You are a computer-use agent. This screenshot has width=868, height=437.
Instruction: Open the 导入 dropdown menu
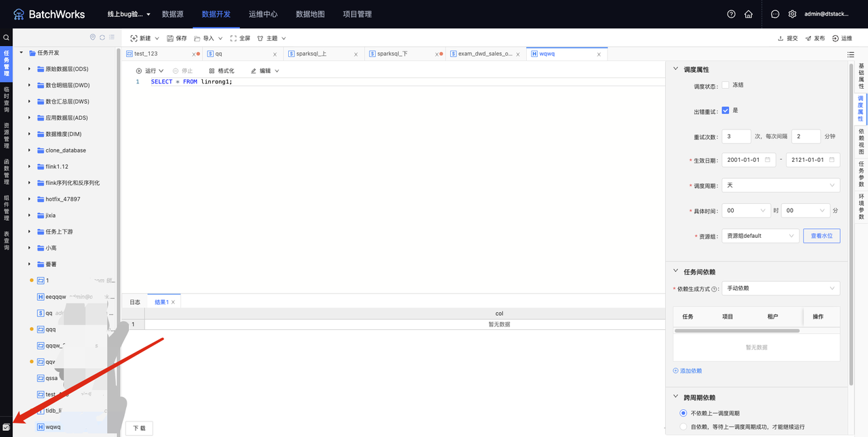pos(208,38)
